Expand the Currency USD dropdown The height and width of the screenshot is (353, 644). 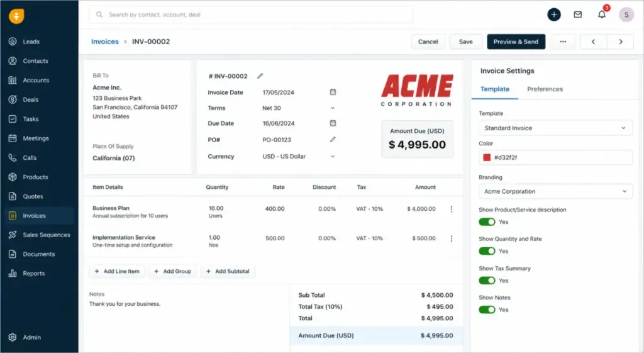pos(333,157)
